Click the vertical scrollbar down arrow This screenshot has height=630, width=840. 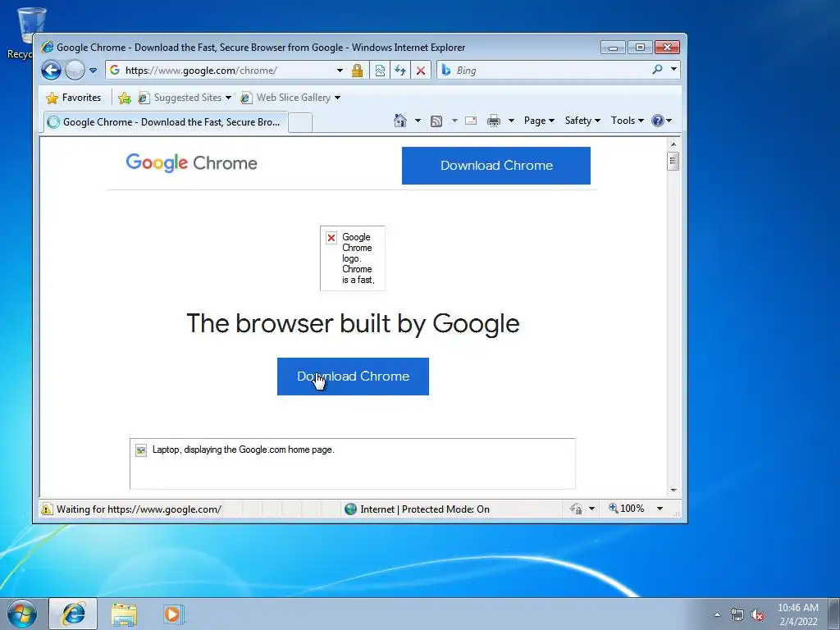point(673,491)
